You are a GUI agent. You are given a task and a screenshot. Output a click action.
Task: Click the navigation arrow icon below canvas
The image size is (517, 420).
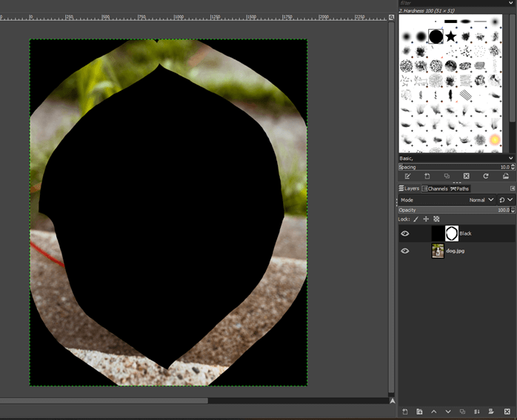tap(392, 401)
